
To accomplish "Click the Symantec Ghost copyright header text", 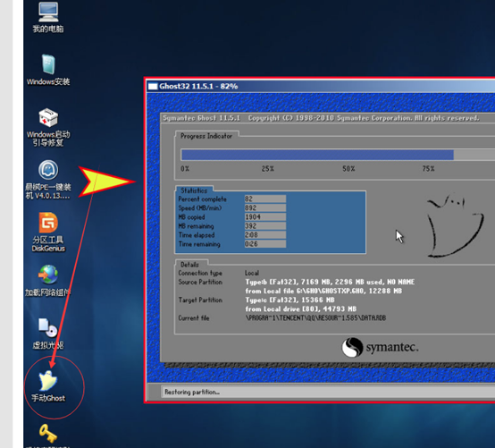I will [x=321, y=118].
